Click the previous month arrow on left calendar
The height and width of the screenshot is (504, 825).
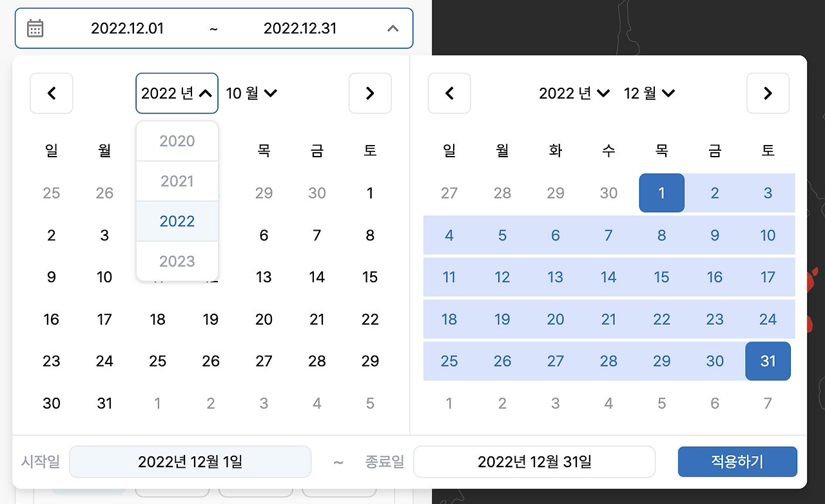(x=52, y=93)
